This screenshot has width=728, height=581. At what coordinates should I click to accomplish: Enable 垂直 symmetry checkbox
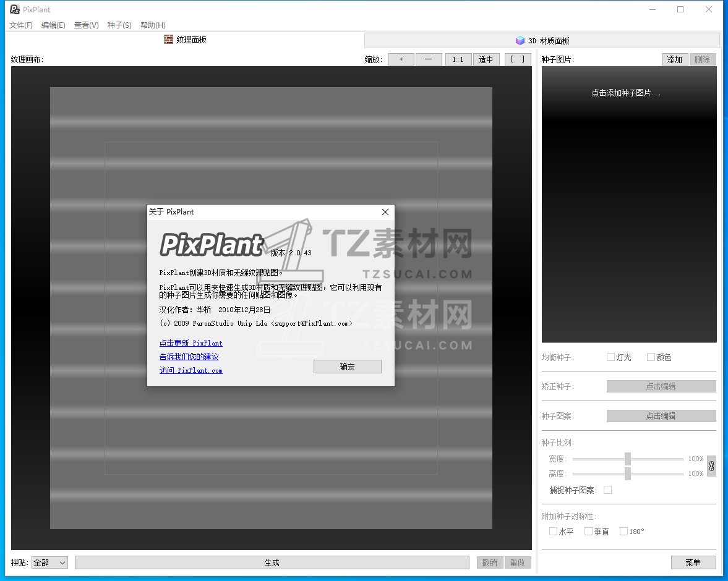588,532
